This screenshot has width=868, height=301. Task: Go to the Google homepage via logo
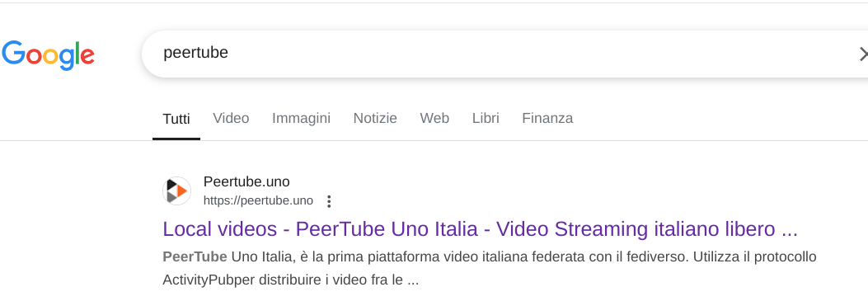(48, 54)
